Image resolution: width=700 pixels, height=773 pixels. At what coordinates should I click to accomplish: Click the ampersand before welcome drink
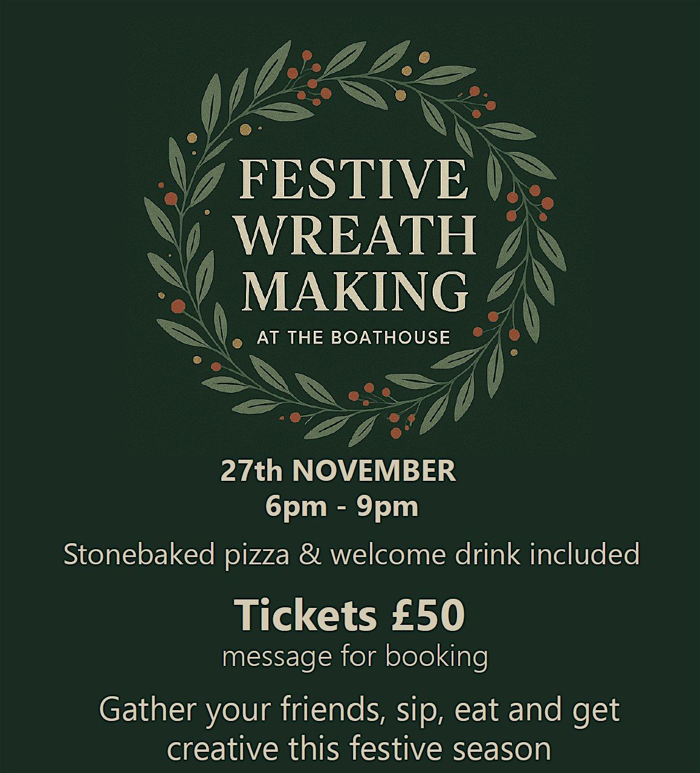tap(310, 554)
